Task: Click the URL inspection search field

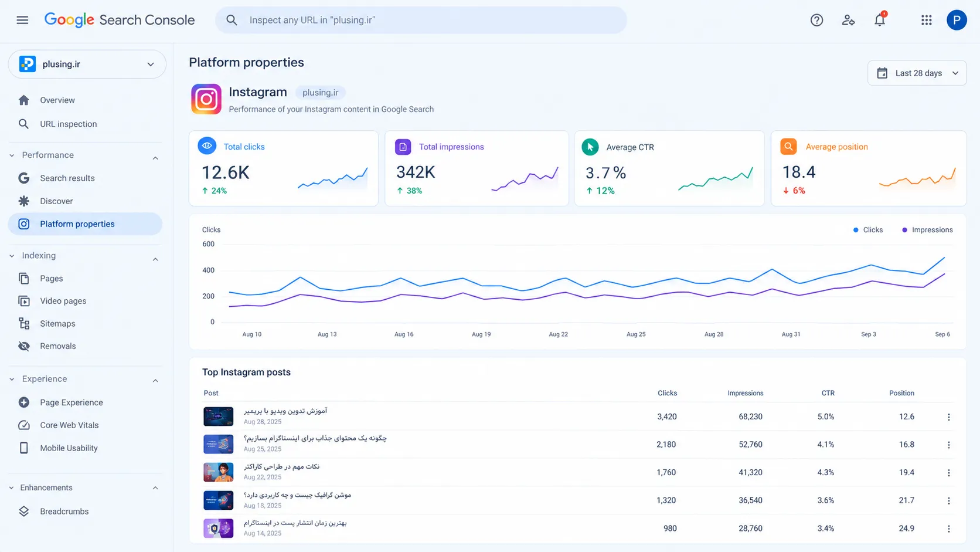Action: pos(421,20)
